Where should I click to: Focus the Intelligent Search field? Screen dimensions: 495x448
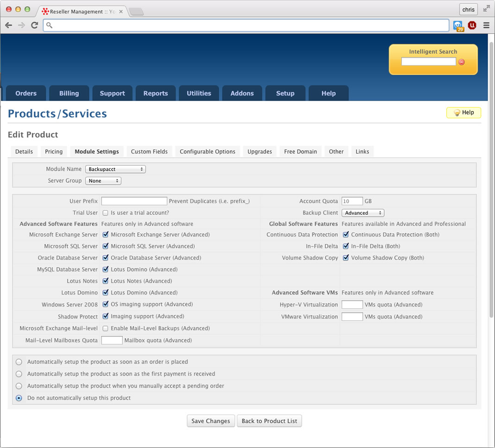428,62
